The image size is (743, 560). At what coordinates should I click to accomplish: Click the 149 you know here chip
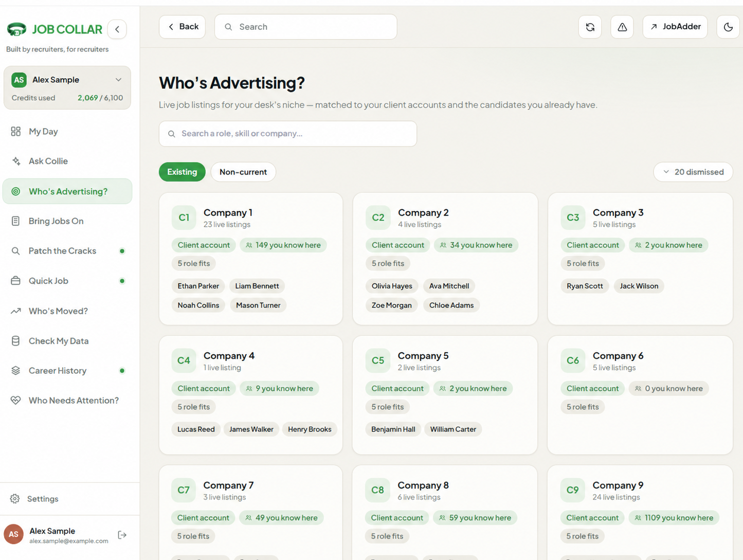pyautogui.click(x=283, y=245)
